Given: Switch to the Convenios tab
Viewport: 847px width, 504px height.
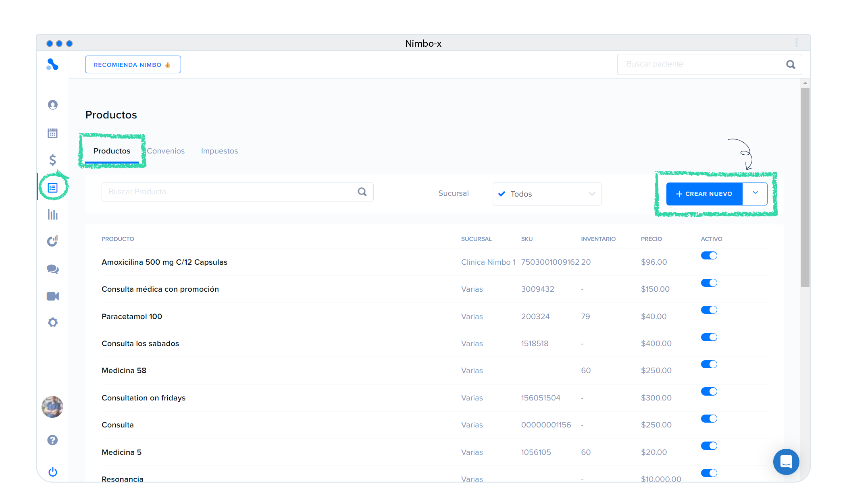Looking at the screenshot, I should click(166, 151).
